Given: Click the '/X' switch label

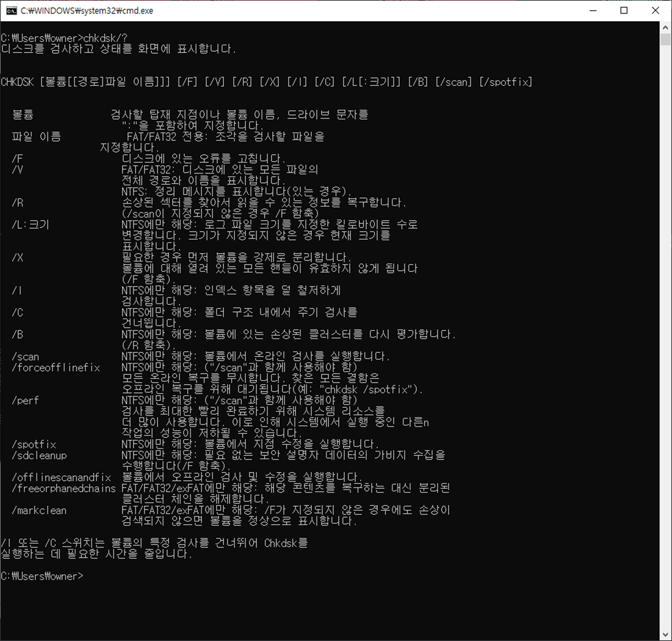Looking at the screenshot, I should [18, 257].
